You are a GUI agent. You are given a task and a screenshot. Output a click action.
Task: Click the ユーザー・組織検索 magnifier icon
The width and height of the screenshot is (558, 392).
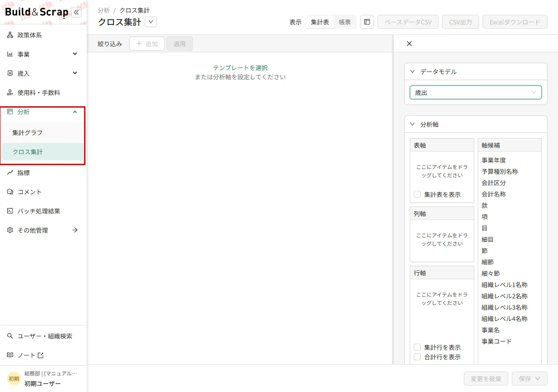point(10,336)
